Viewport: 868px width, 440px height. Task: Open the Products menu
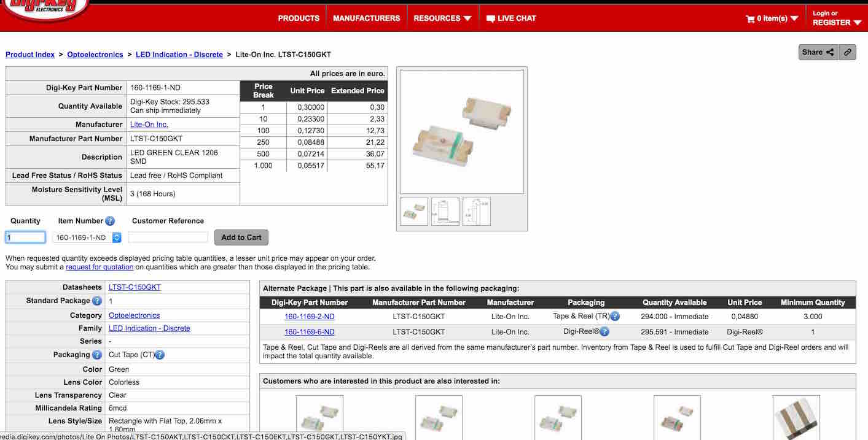click(x=299, y=18)
